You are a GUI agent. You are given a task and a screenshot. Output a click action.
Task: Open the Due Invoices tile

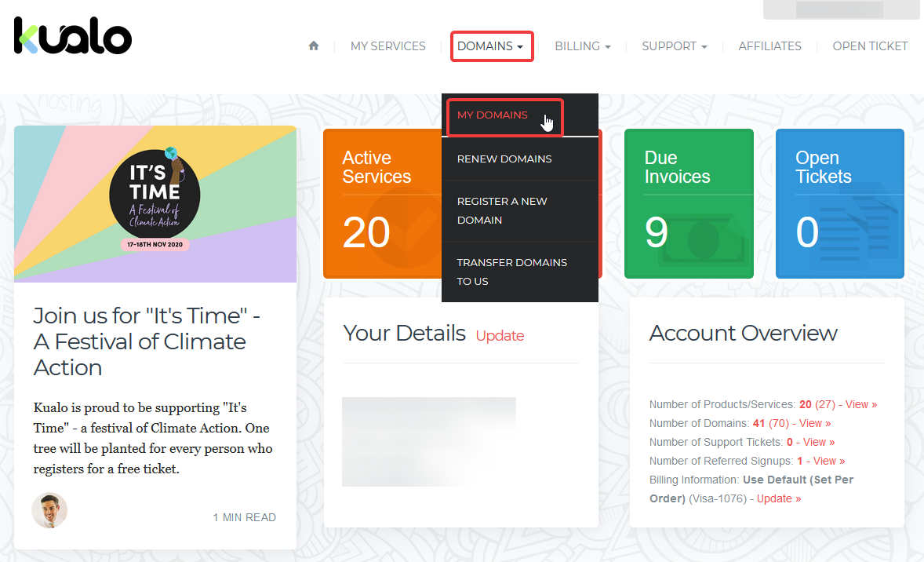pyautogui.click(x=689, y=203)
